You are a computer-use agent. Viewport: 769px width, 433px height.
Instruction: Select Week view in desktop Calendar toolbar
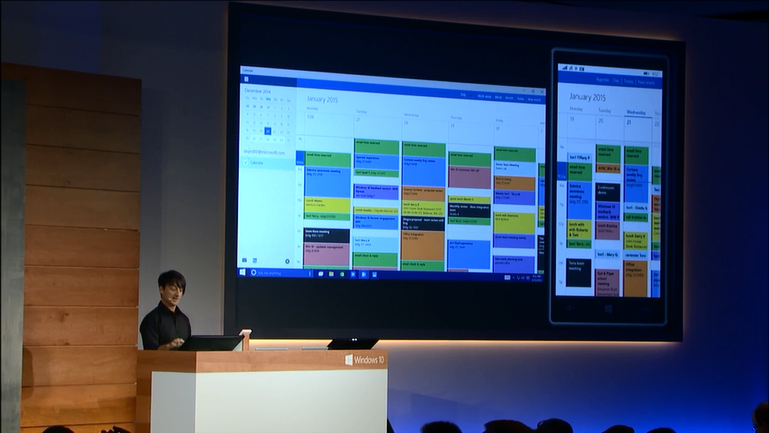(498, 97)
